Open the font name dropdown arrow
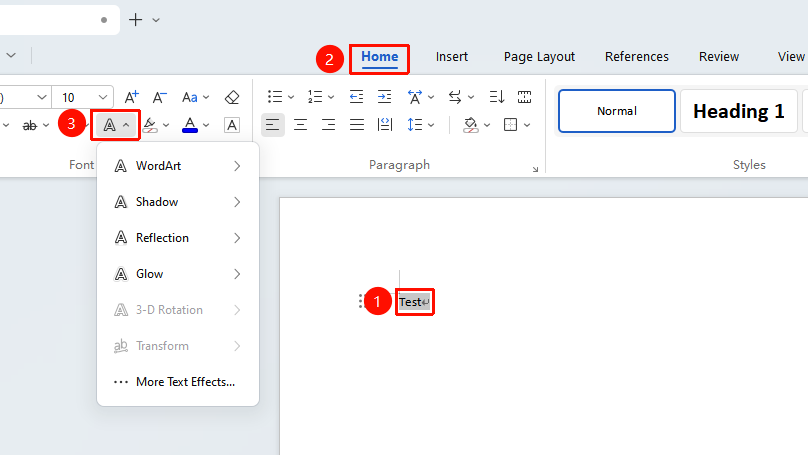Viewport: 808px width, 455px height. tap(42, 97)
